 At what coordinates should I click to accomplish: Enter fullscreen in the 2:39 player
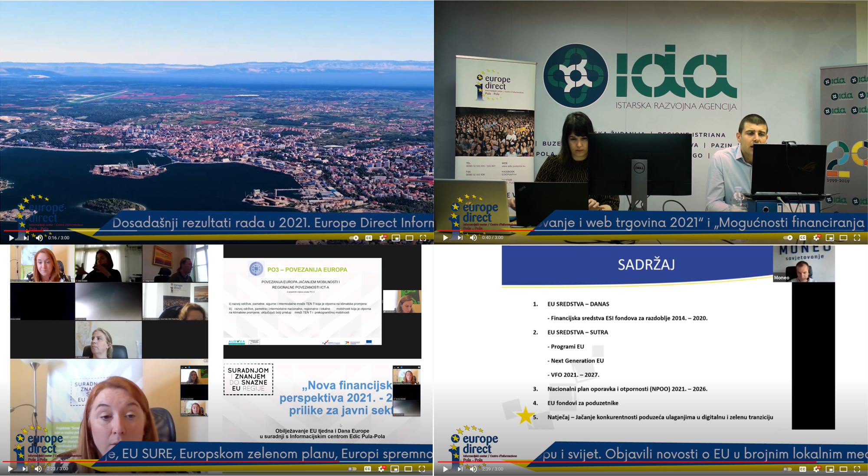click(x=857, y=469)
